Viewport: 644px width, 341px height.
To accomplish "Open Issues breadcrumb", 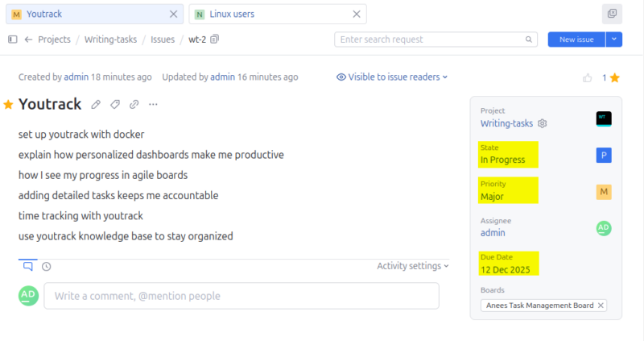I will (x=163, y=40).
